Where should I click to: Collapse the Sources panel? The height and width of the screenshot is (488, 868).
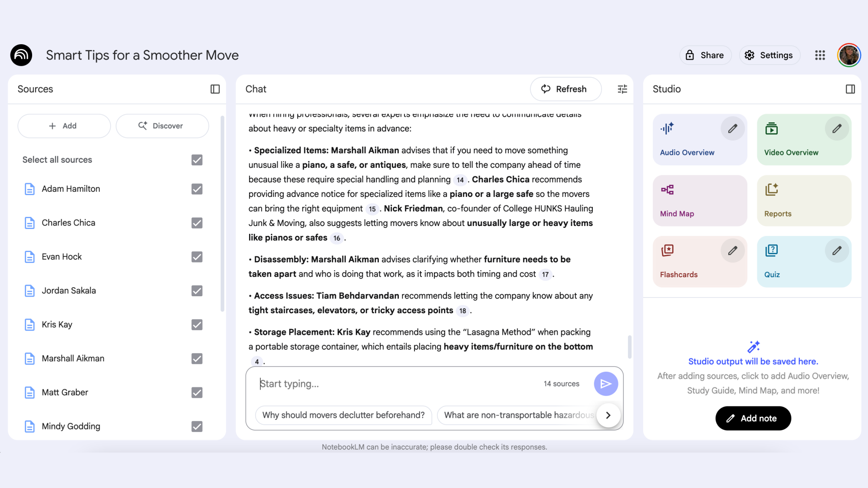tap(215, 89)
